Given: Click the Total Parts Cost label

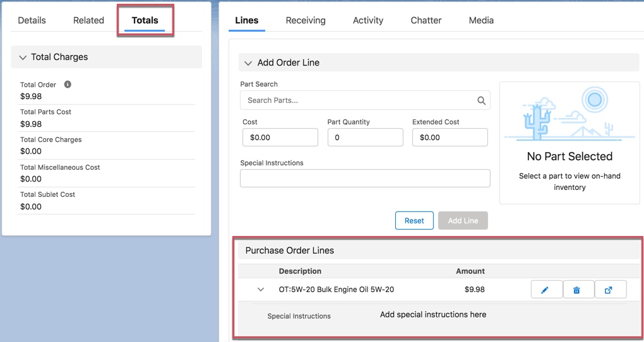Looking at the screenshot, I should [x=45, y=112].
